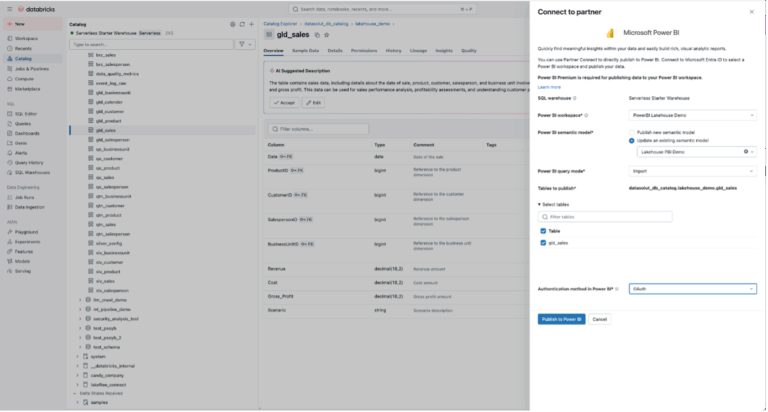Click the New button in sidebar

point(32,24)
